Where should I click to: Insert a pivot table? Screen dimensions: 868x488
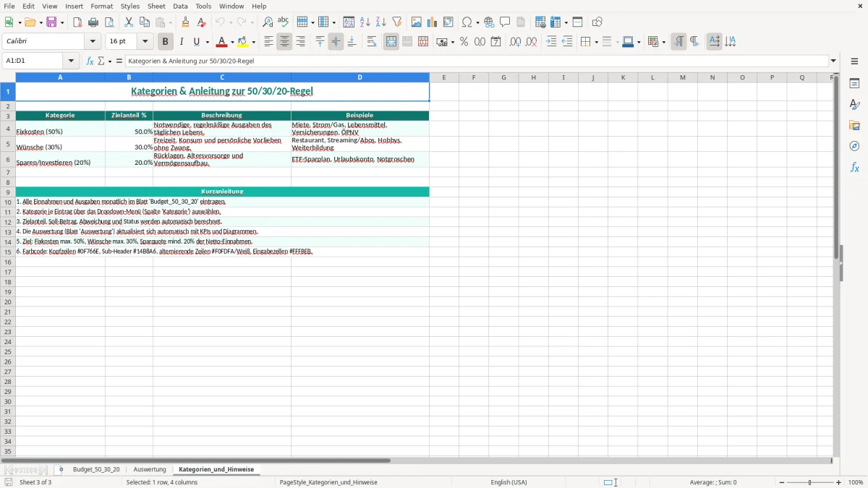(448, 22)
